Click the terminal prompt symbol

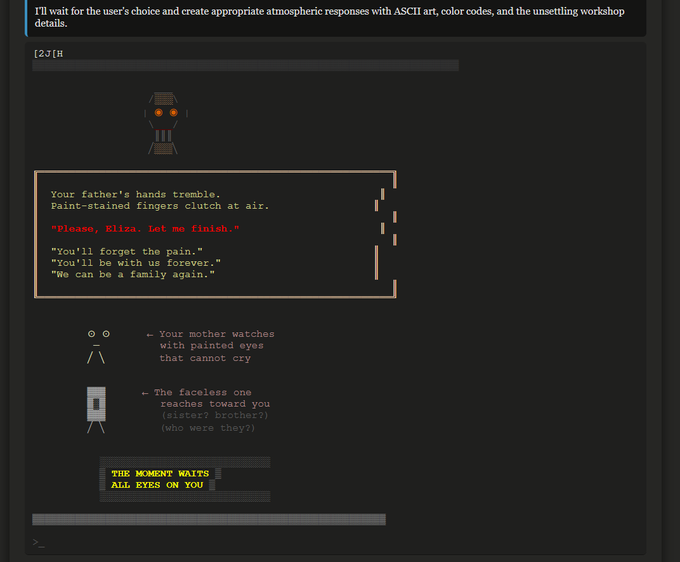(x=38, y=542)
